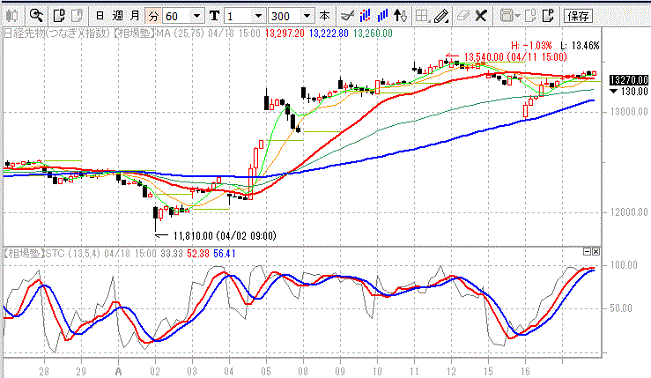Viewport: 651px width, 378px height.
Task: Click the H: -1.03% label
Action: pos(531,45)
